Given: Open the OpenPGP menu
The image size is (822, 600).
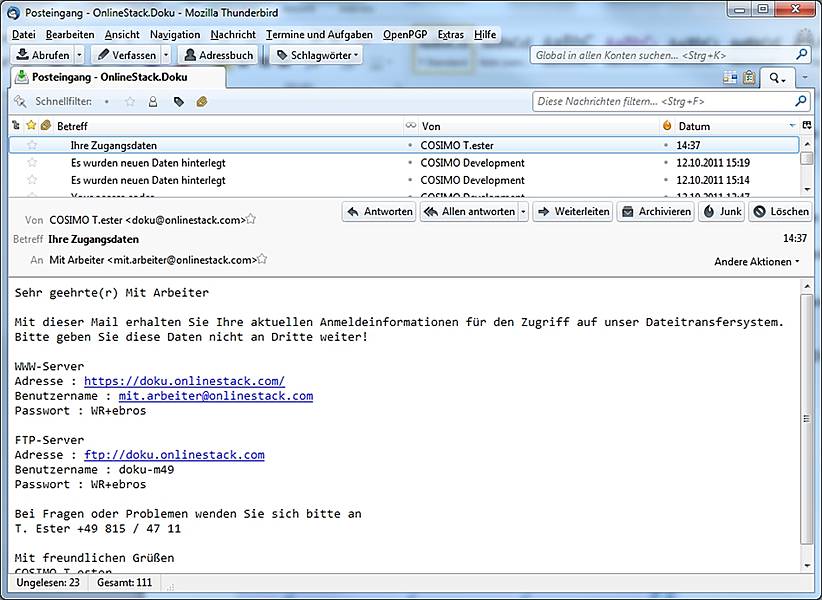Looking at the screenshot, I should (x=405, y=34).
